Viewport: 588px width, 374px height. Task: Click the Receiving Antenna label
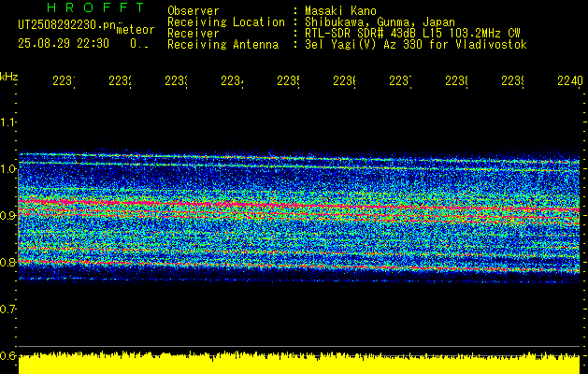pyautogui.click(x=223, y=45)
